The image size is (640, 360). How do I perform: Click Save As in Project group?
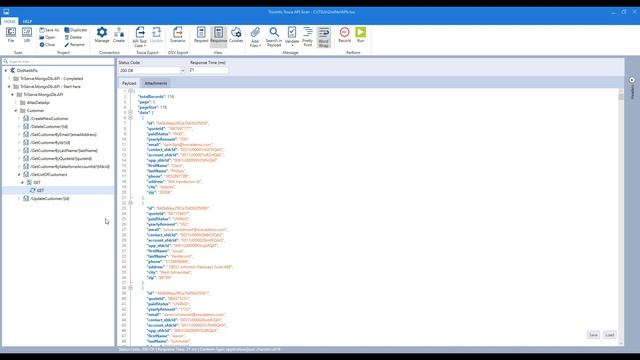click(49, 30)
